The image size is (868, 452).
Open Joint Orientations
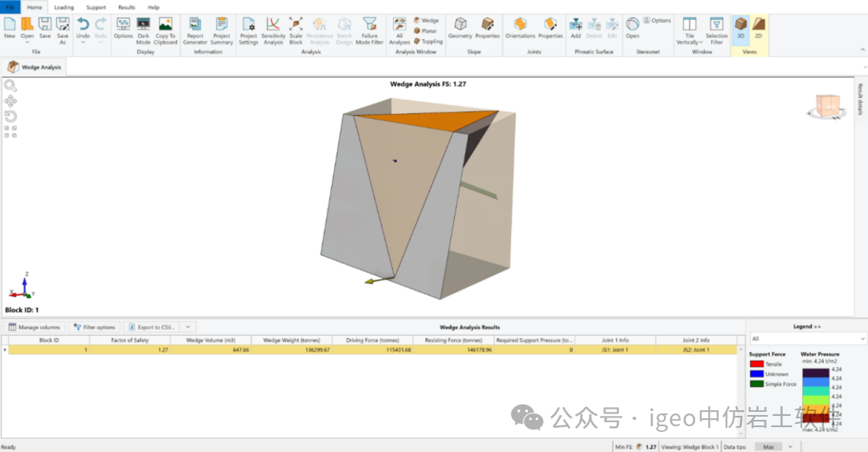pos(520,27)
